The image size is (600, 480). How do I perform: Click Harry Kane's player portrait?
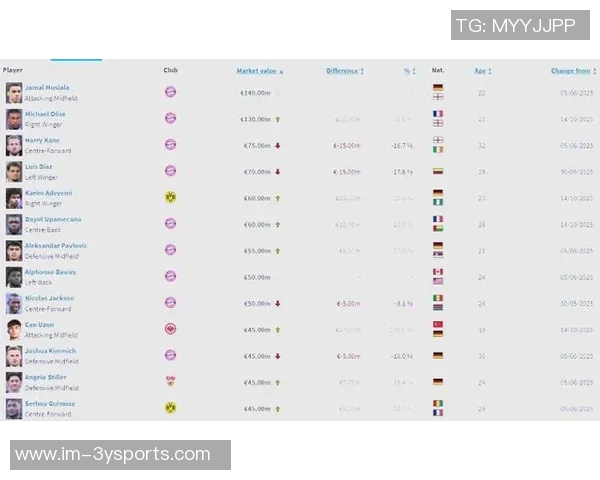pos(14,145)
